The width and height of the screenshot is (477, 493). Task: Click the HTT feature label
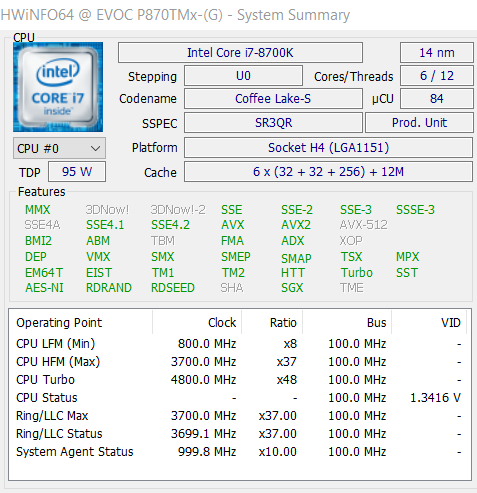pyautogui.click(x=293, y=273)
